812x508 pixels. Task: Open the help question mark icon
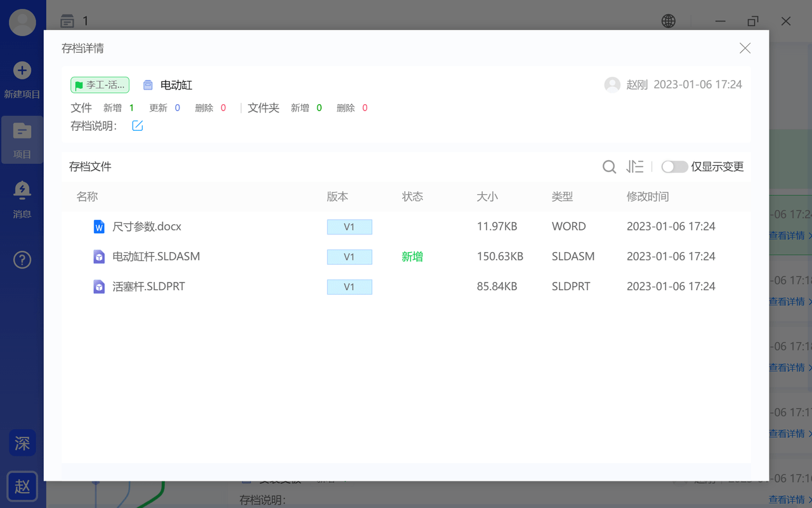(x=22, y=259)
